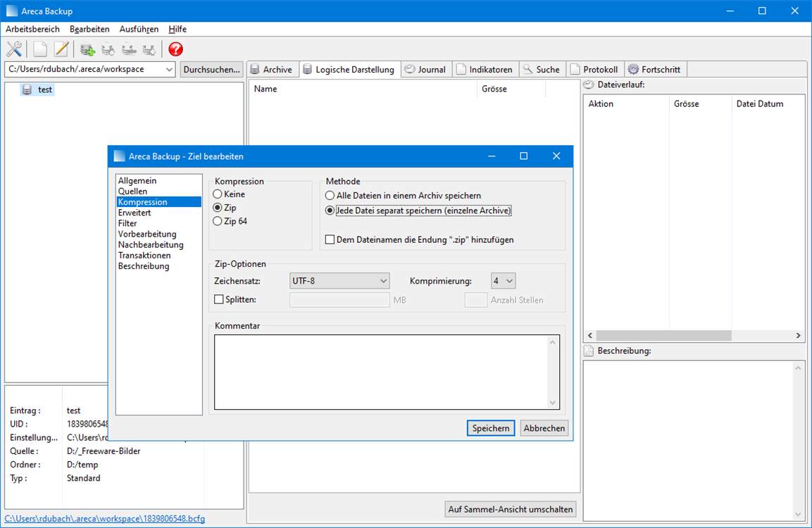Open the Zeichensatz UTF-8 dropdown
Viewport: 812px width, 528px height.
tap(339, 281)
